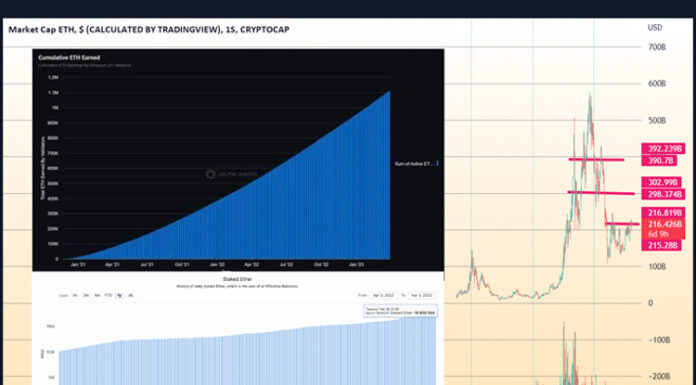Viewport: 696px width, 385px height.
Task: Select the 390.7B price label
Action: coord(659,160)
